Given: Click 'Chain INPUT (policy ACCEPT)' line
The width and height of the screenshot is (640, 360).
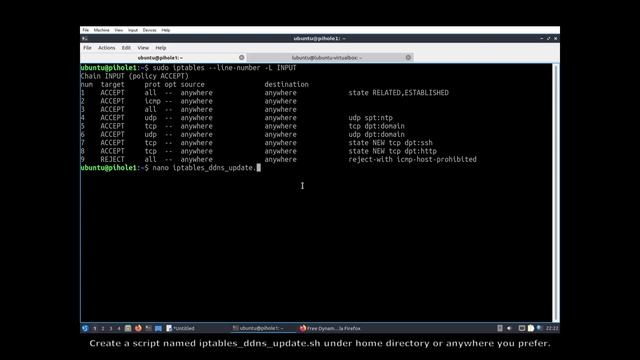Looking at the screenshot, I should pyautogui.click(x=135, y=76).
